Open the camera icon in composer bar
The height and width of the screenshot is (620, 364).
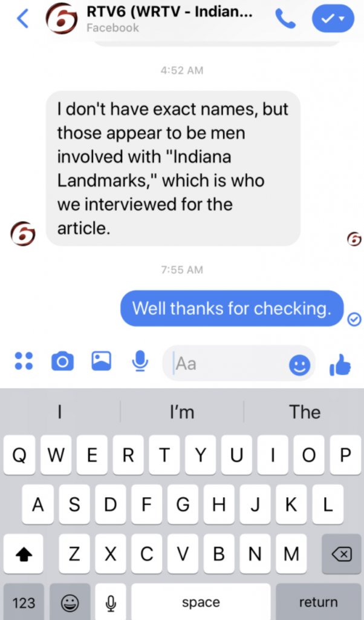[x=62, y=361]
